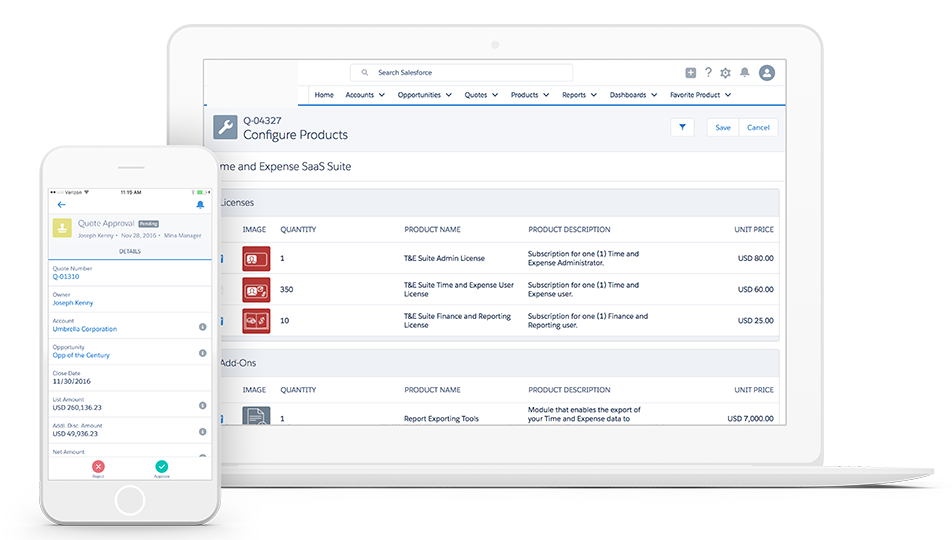
Task: Click the T&E Suite Admin License name
Action: [444, 258]
